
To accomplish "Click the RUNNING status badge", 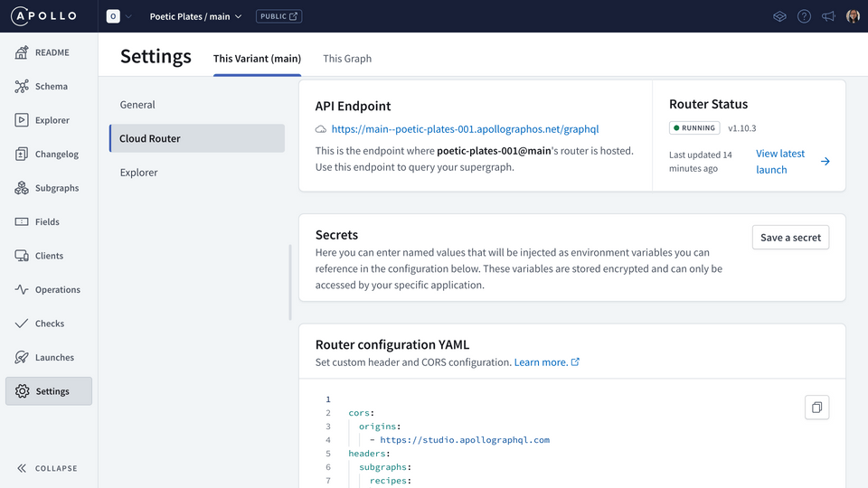I will click(x=694, y=127).
